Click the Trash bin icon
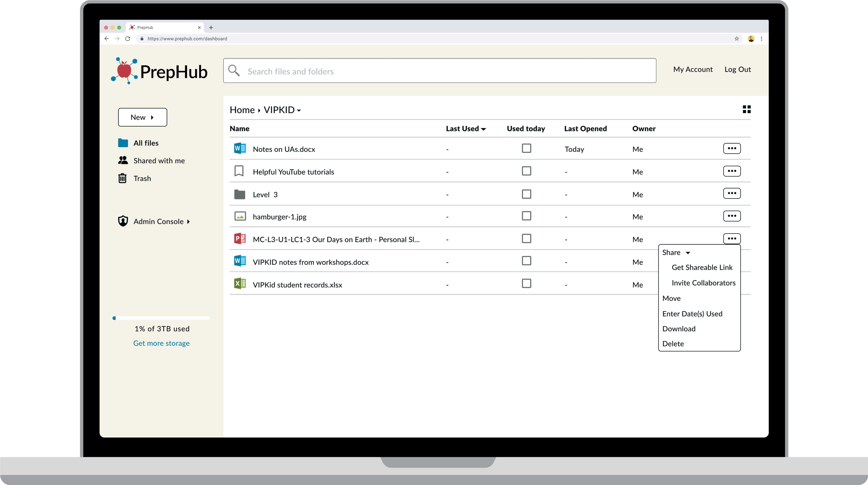The height and width of the screenshot is (485, 868). pyautogui.click(x=122, y=178)
